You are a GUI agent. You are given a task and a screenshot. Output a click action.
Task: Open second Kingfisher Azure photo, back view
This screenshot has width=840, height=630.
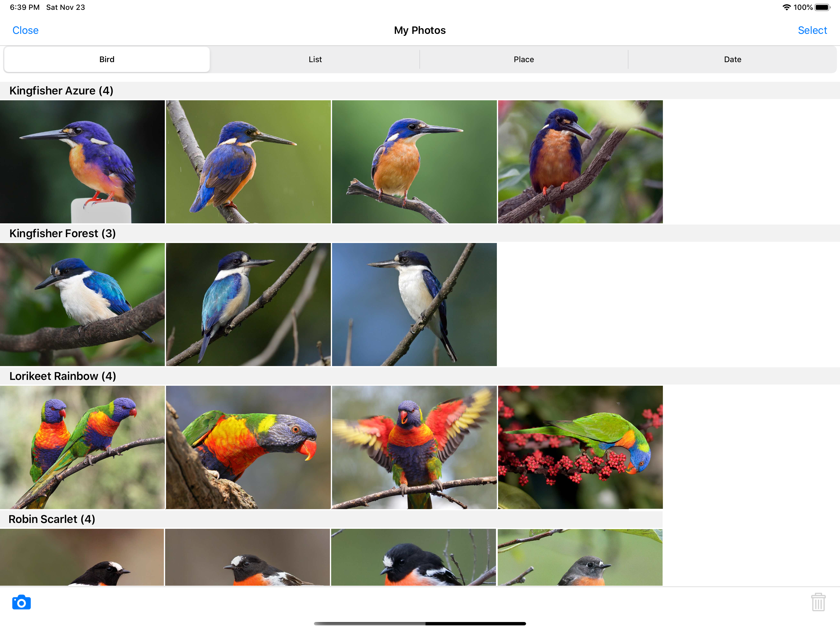click(x=248, y=161)
